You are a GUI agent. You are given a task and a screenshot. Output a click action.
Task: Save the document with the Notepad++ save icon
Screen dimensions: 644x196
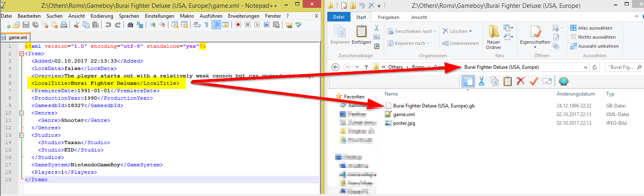(26, 25)
